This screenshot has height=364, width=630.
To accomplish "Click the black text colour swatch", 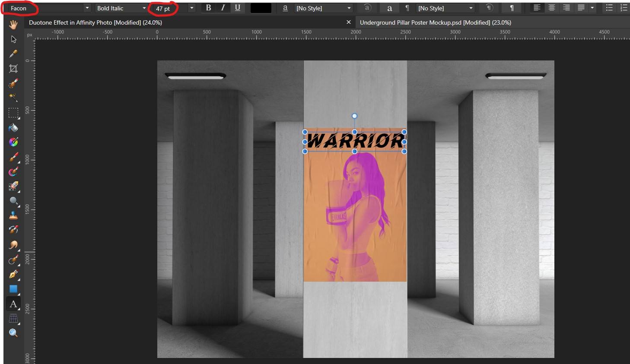I will [261, 7].
